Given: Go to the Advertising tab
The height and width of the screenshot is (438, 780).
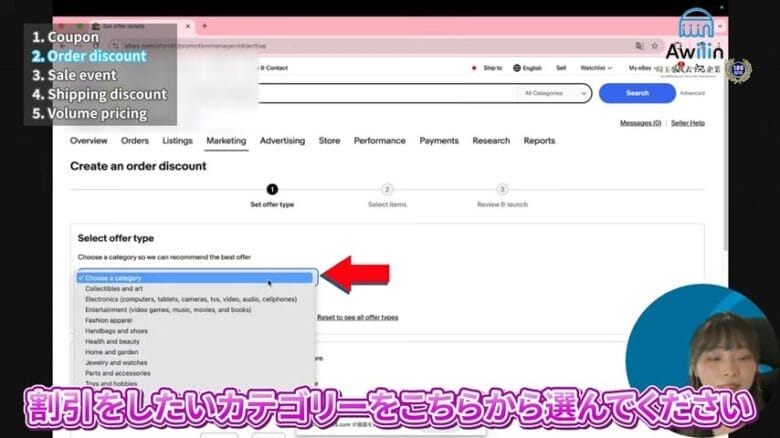Looking at the screenshot, I should click(x=283, y=141).
